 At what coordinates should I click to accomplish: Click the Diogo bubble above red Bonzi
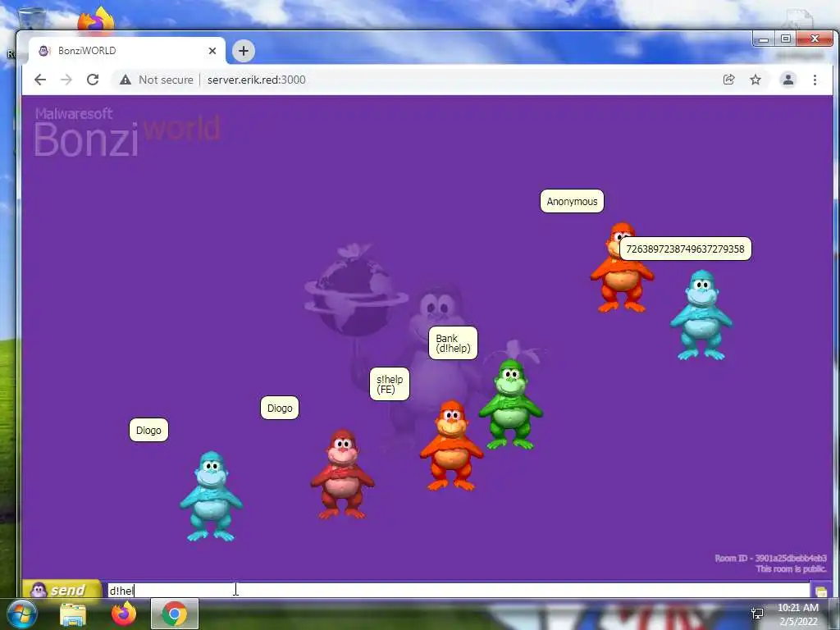[x=280, y=409]
